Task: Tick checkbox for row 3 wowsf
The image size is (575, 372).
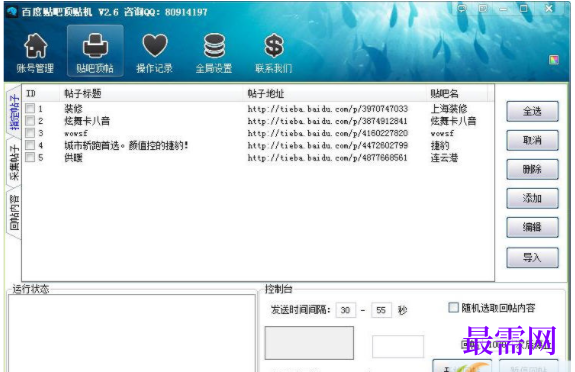Action: [30, 133]
